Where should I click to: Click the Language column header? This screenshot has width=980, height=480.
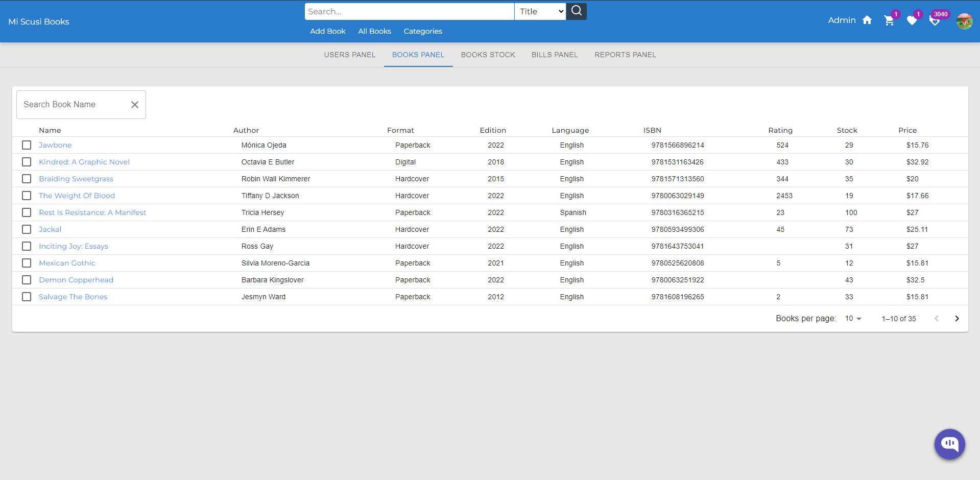click(570, 130)
